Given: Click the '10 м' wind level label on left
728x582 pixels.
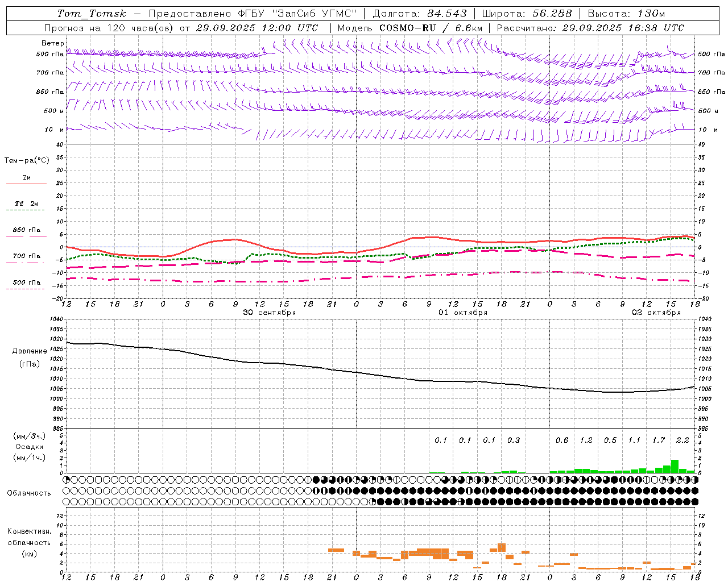Looking at the screenshot, I should (55, 130).
